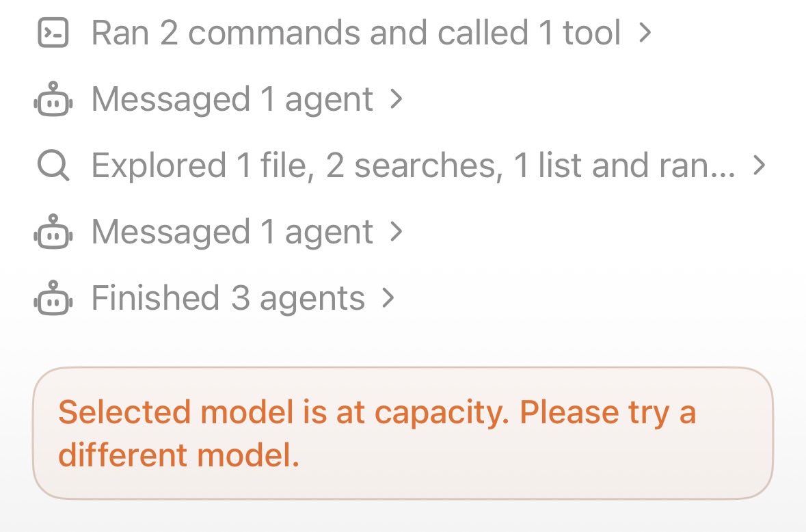Screen dimensions: 806x532
Task: Expand chevron of Messaged 1 agent row below Explored entry
Action: click(396, 232)
